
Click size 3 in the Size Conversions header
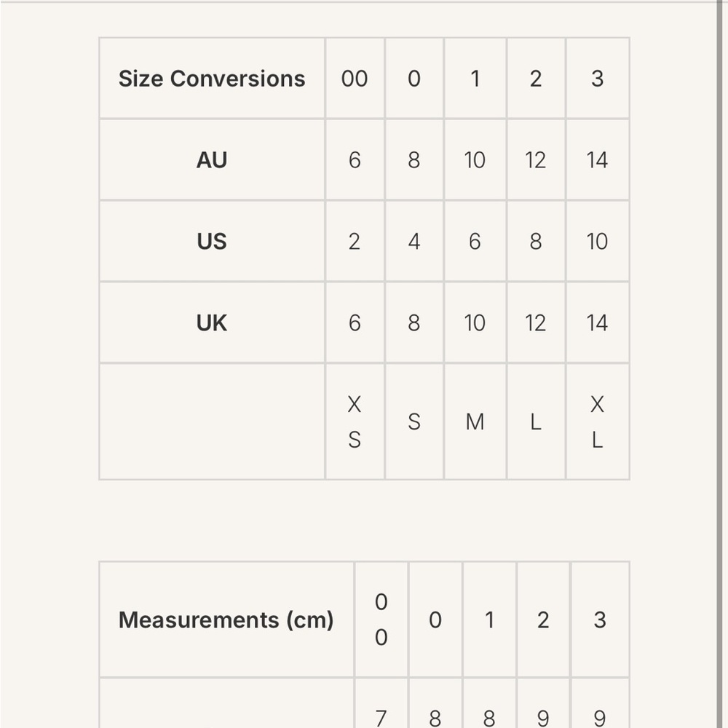pyautogui.click(x=598, y=78)
